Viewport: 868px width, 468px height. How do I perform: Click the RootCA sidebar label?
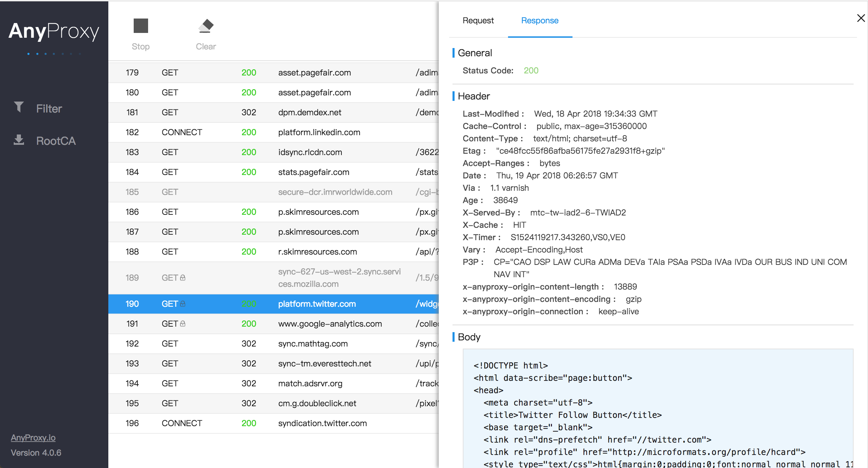point(56,141)
